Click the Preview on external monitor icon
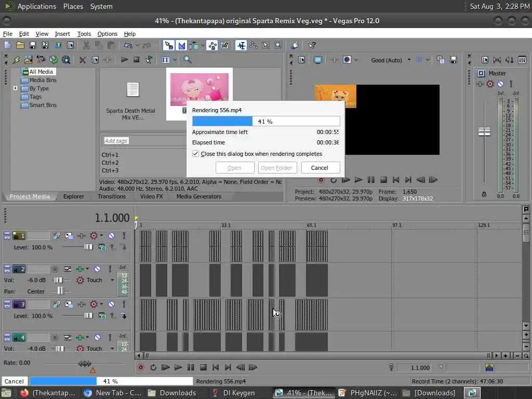This screenshot has height=399, width=532. [x=318, y=60]
